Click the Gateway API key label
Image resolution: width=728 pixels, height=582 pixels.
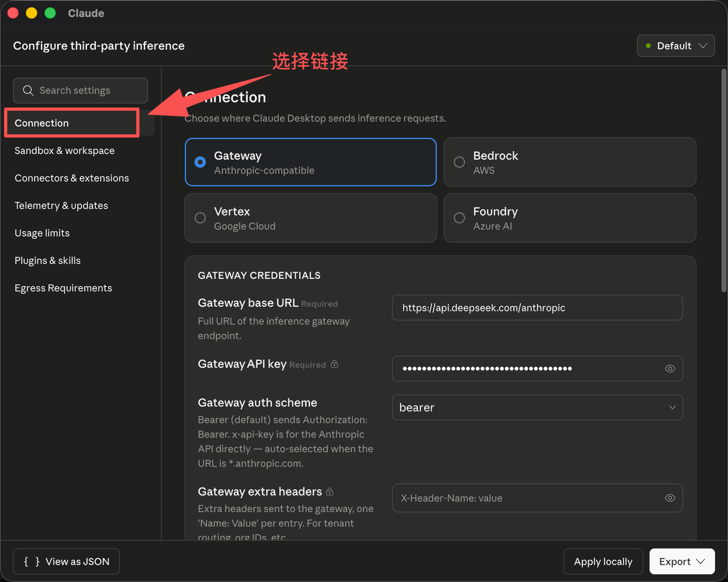pos(242,364)
